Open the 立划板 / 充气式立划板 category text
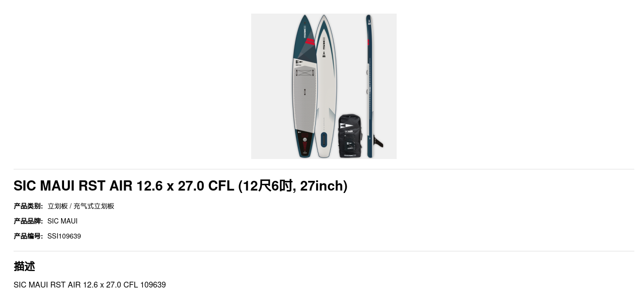The image size is (644, 304). click(81, 206)
